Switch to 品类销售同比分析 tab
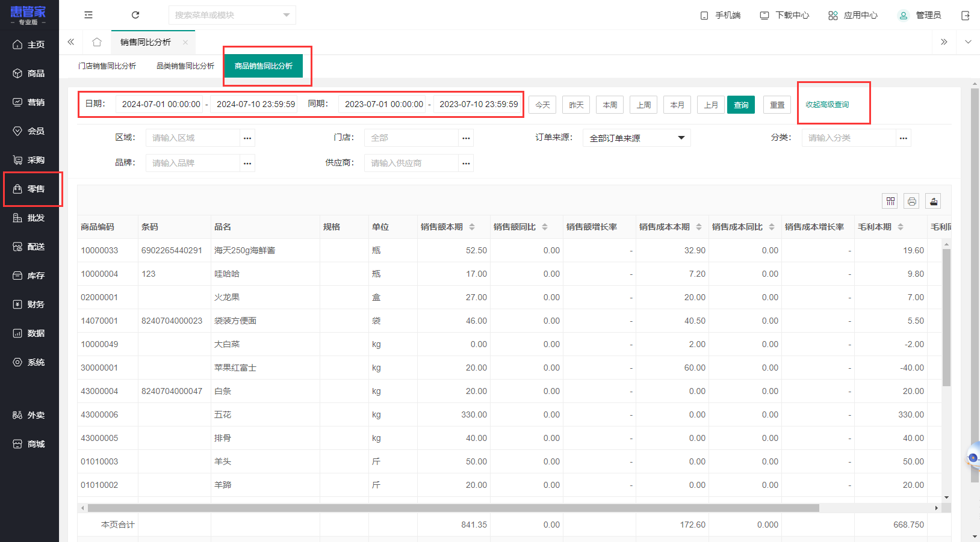 [x=185, y=66]
